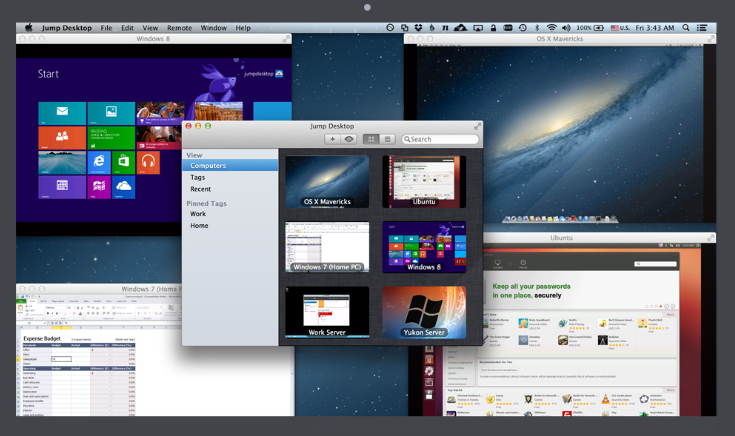Screen dimensions: 735x436
Task: Open the Yukon Server thumbnail
Action: click(424, 312)
